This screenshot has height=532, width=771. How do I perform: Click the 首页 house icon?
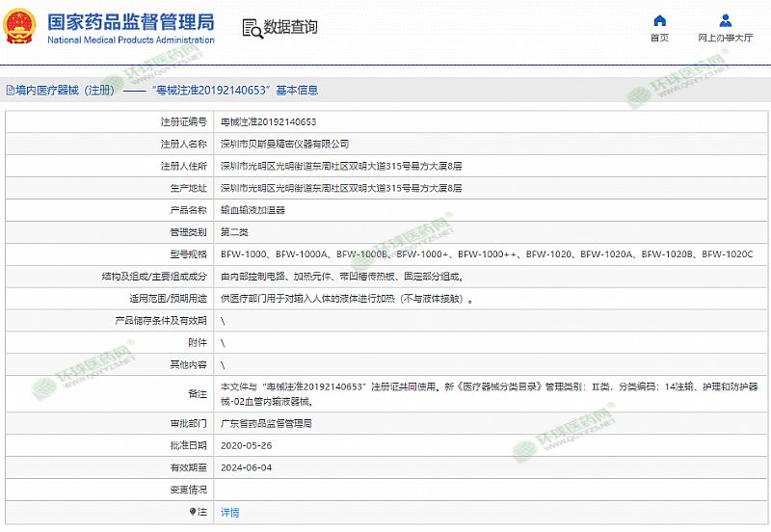(x=659, y=20)
